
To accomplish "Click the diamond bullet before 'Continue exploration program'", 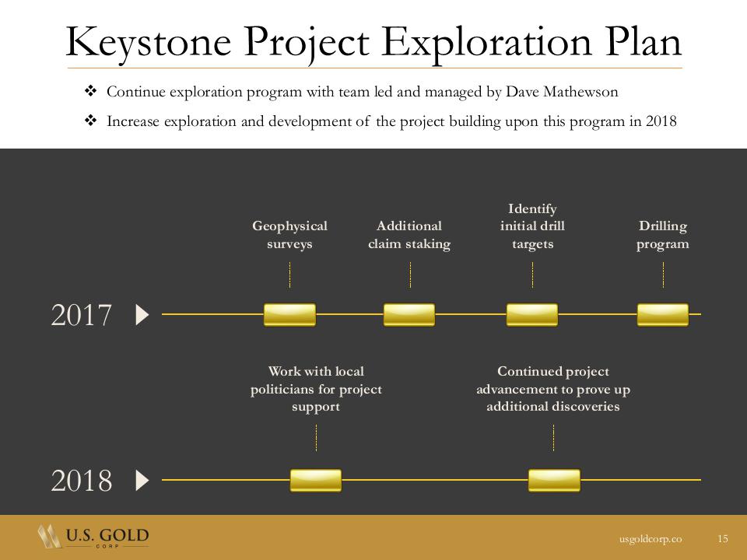I will (89, 92).
